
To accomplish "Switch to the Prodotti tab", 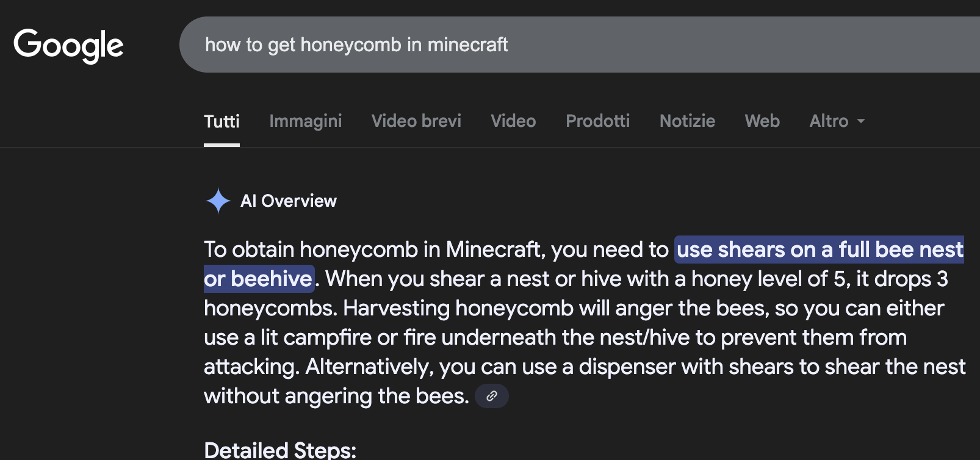I will pyautogui.click(x=597, y=121).
